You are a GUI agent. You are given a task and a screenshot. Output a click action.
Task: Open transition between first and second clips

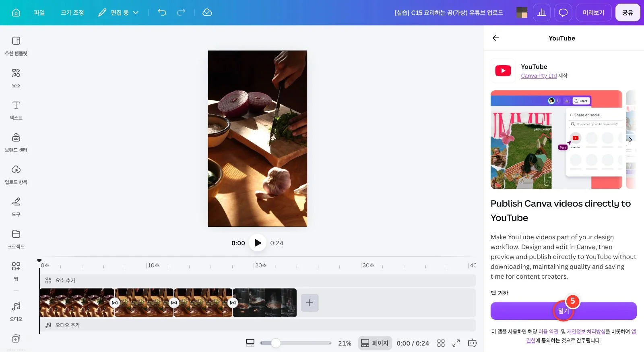(115, 303)
